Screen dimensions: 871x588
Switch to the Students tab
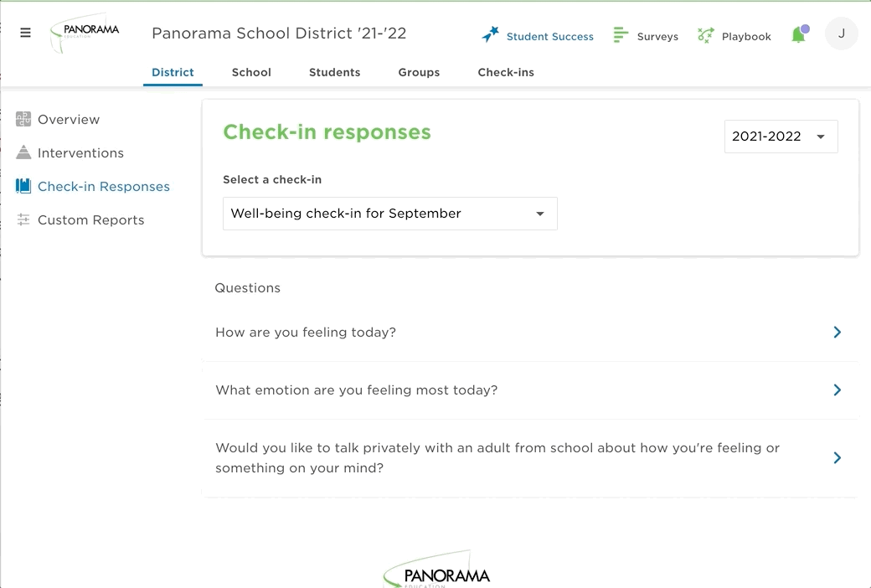pyautogui.click(x=334, y=72)
